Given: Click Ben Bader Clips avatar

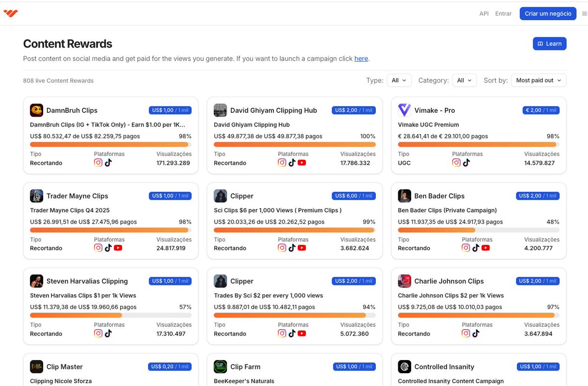Looking at the screenshot, I should [x=404, y=196].
